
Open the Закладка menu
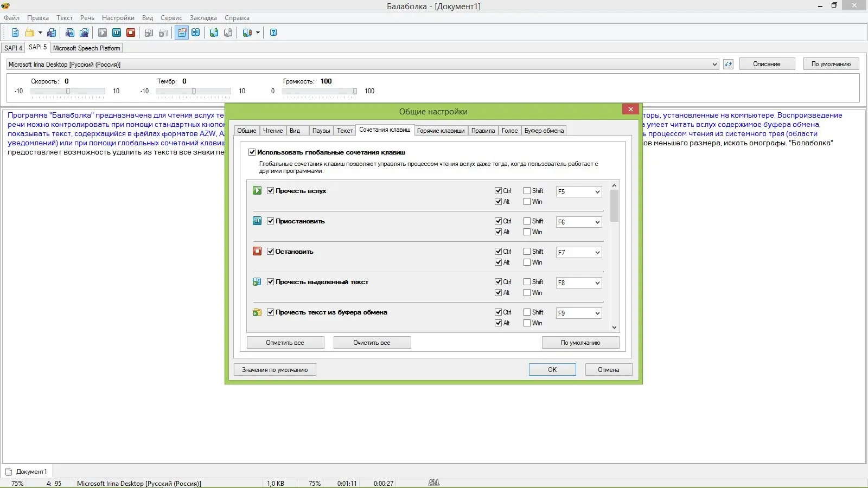tap(203, 18)
